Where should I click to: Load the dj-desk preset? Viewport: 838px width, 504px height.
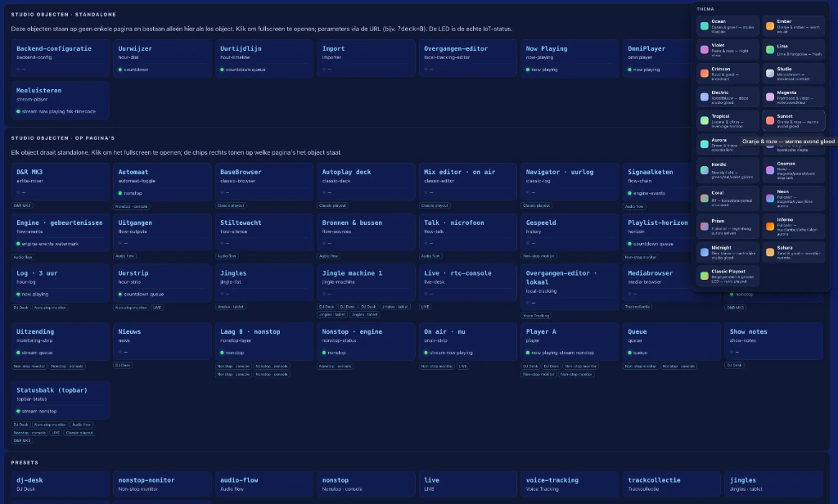[61, 484]
